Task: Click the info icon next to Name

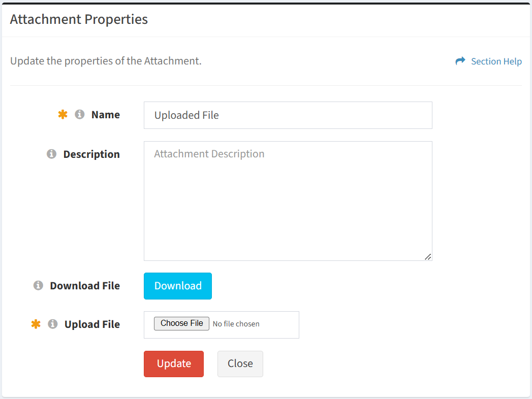Action: (79, 115)
